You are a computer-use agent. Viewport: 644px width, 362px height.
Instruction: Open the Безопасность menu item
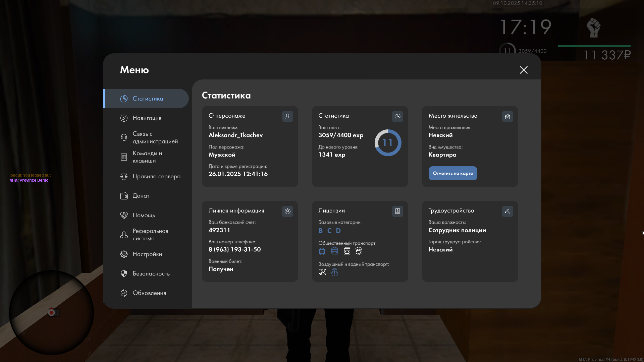point(151,274)
